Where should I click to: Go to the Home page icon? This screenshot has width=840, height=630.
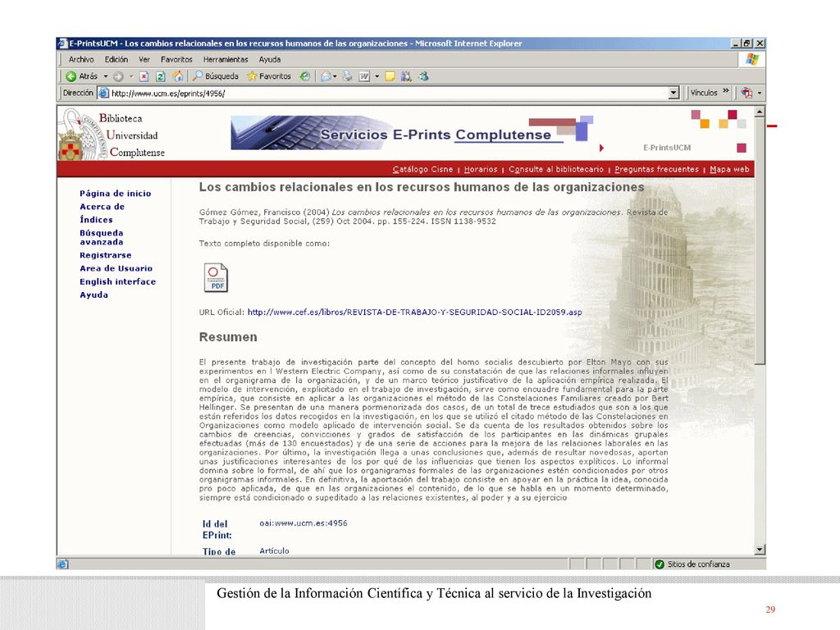tap(178, 76)
